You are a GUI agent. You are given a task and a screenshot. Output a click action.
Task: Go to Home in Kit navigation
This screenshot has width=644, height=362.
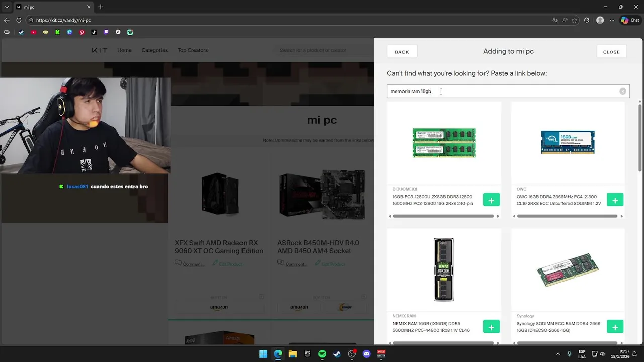tap(124, 50)
